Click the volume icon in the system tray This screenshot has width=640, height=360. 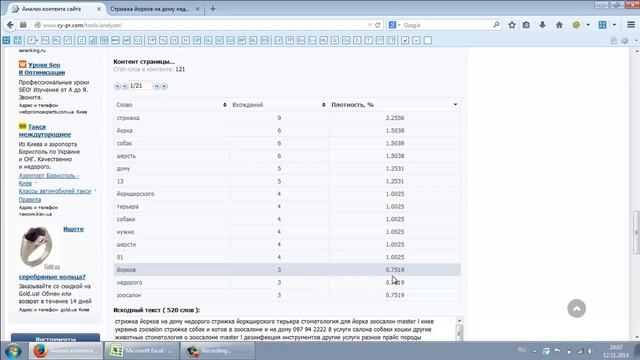pos(590,351)
